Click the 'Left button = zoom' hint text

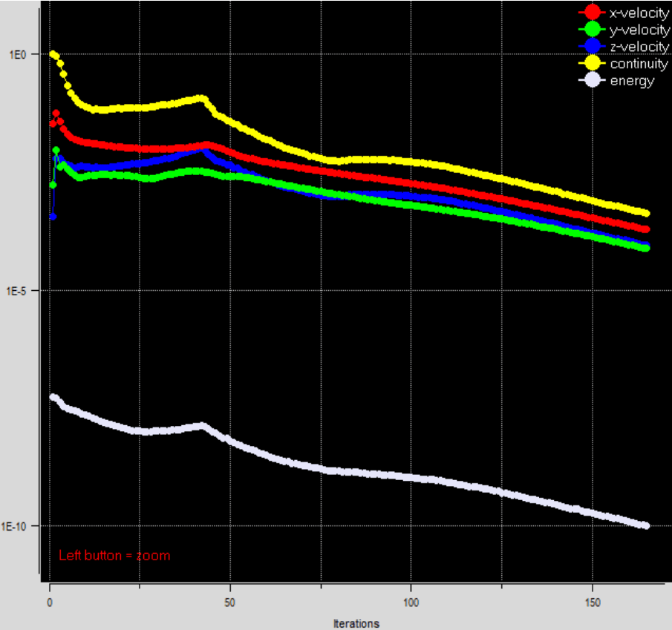click(114, 555)
